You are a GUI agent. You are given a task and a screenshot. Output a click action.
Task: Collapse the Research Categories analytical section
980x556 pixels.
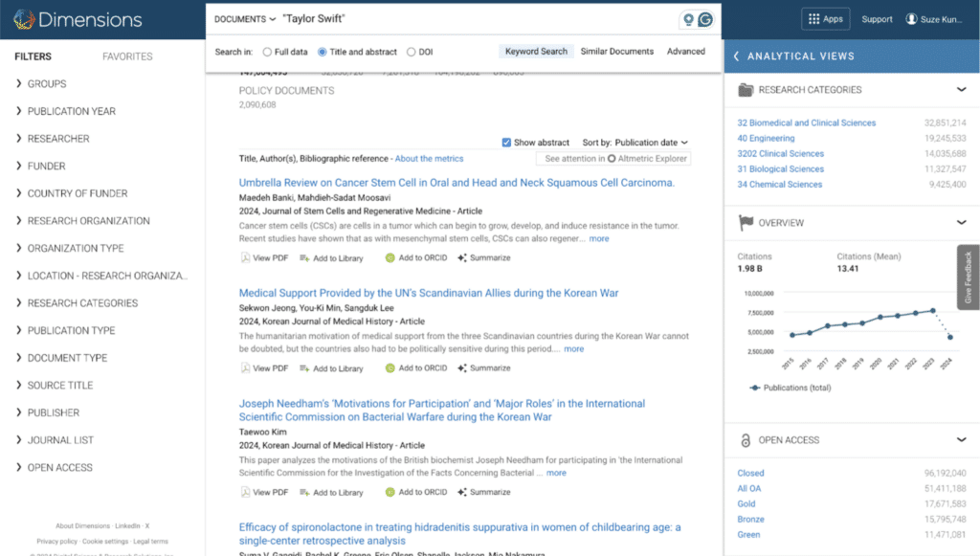pos(961,90)
